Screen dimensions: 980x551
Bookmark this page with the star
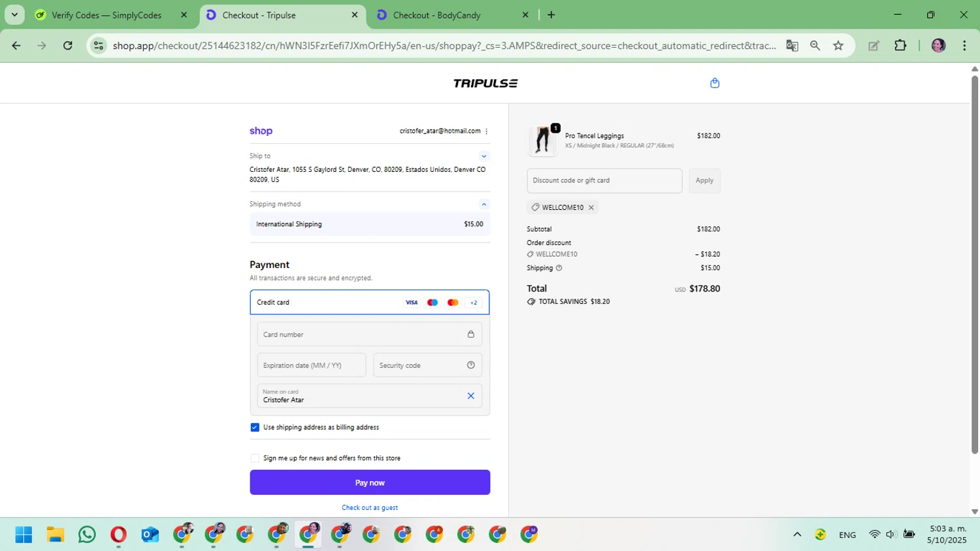838,46
